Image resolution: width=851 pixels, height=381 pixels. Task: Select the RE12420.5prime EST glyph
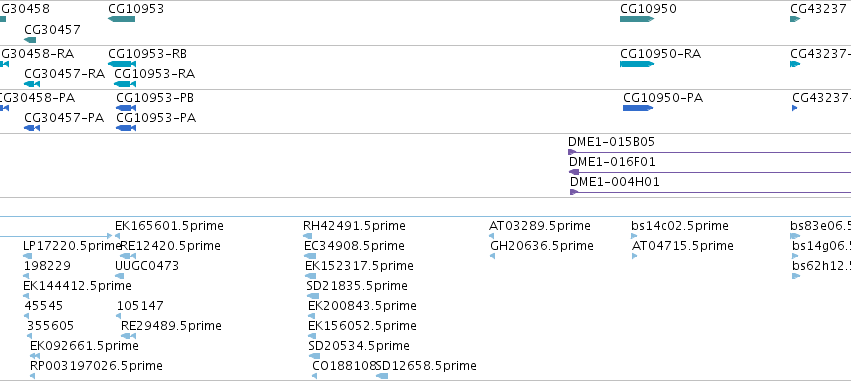[x=128, y=256]
